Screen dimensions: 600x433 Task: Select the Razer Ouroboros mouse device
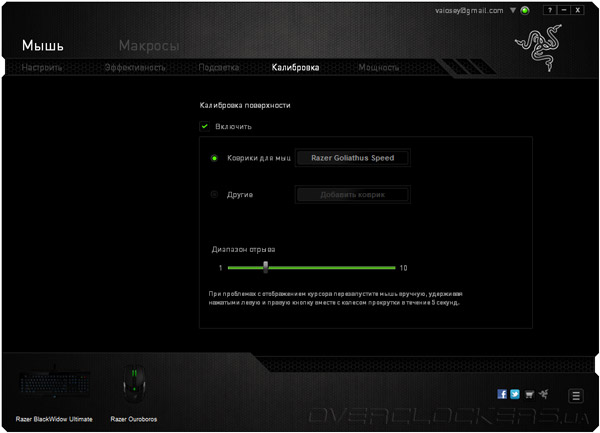(x=134, y=384)
